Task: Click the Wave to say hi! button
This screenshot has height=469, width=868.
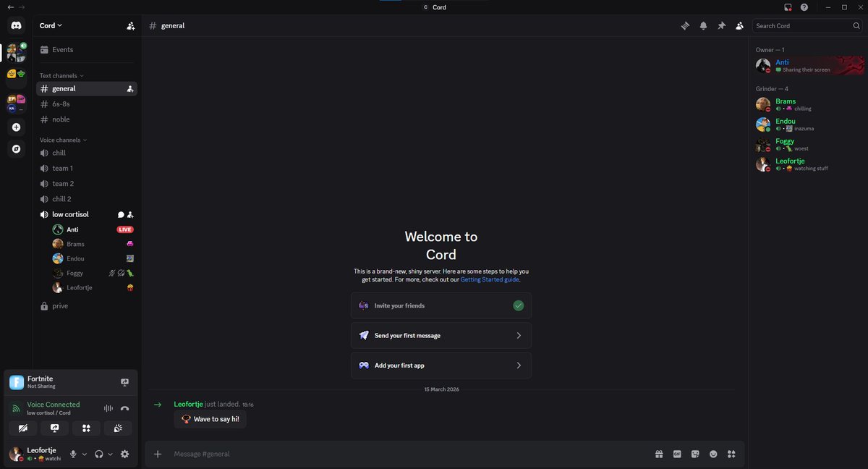Action: point(210,419)
